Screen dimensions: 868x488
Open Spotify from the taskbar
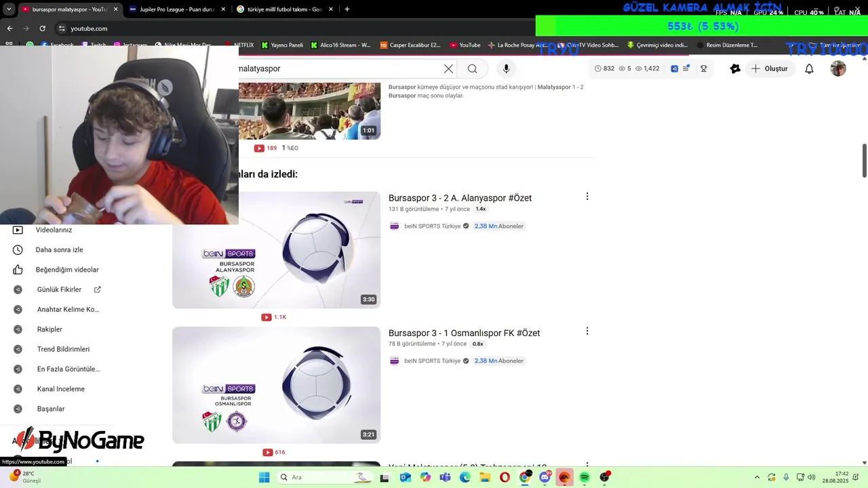584,477
